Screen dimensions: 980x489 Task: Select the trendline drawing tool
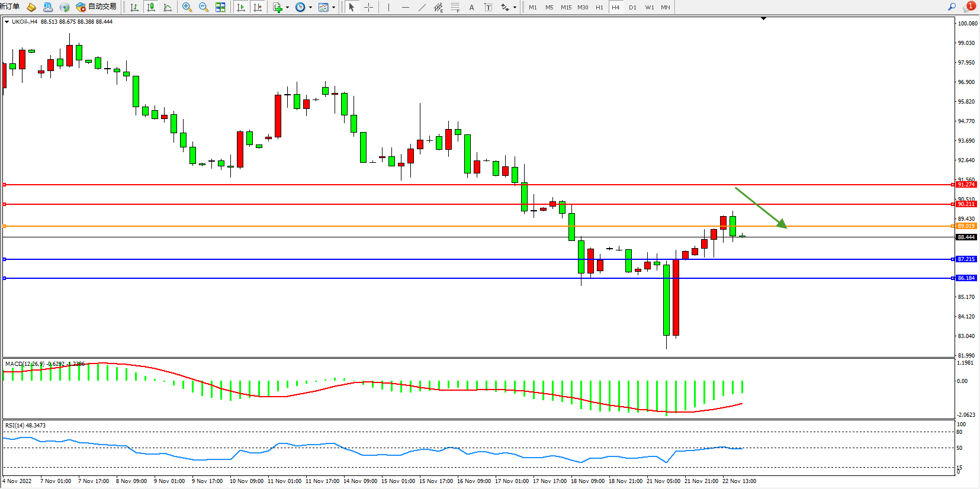click(x=422, y=7)
